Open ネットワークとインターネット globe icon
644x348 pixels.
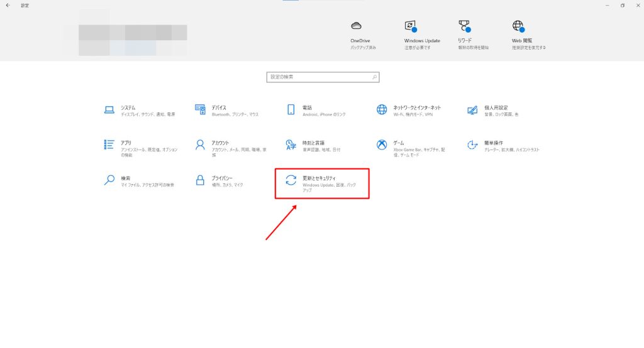click(382, 110)
